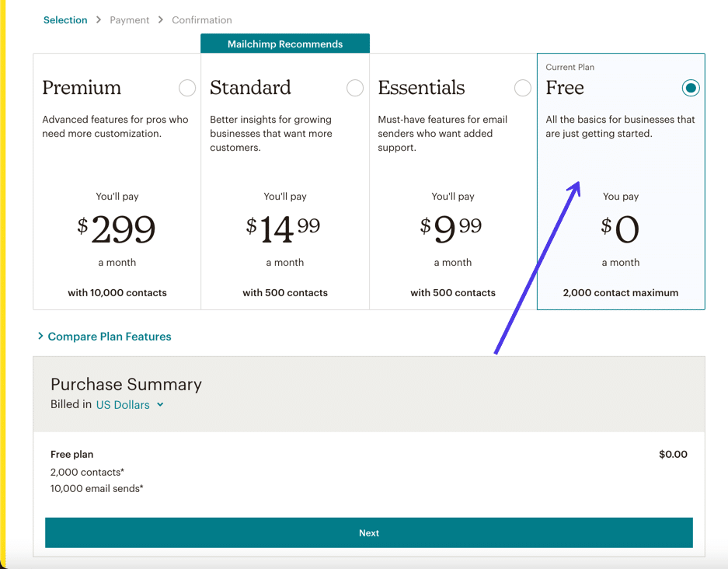Screen dimensions: 728x569
Task: Click the Current Plan label on Free card
Action: coord(570,68)
